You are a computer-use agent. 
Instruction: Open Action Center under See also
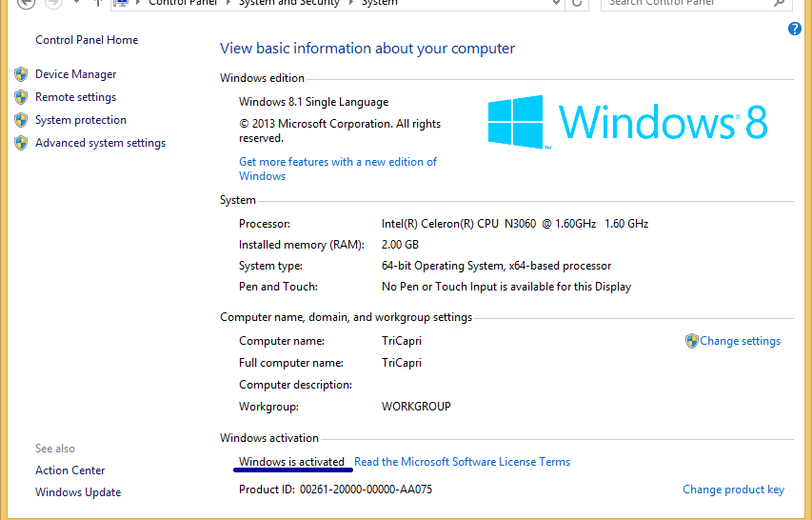[69, 470]
